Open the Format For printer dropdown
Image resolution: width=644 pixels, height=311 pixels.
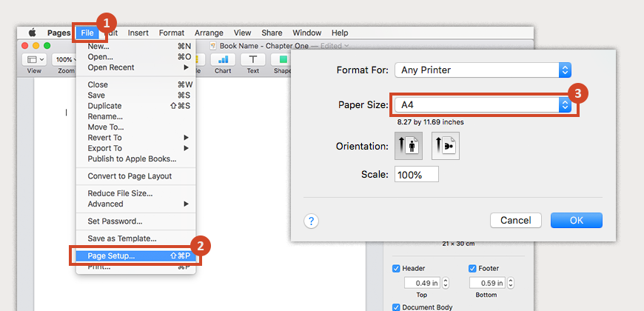(483, 70)
